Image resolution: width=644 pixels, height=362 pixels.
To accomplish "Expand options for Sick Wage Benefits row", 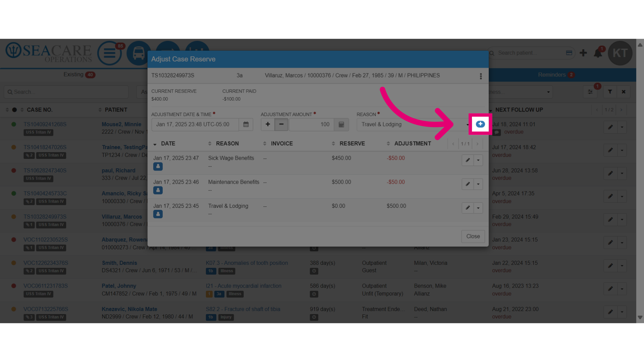I will point(478,160).
